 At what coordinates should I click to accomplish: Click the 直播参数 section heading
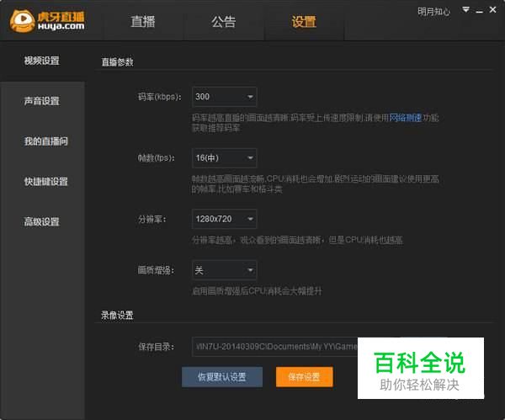coord(117,62)
